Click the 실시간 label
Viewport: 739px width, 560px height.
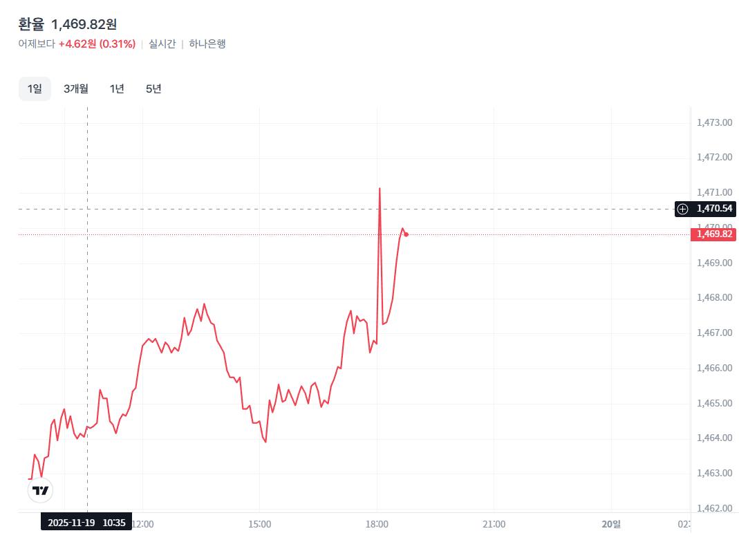[162, 44]
